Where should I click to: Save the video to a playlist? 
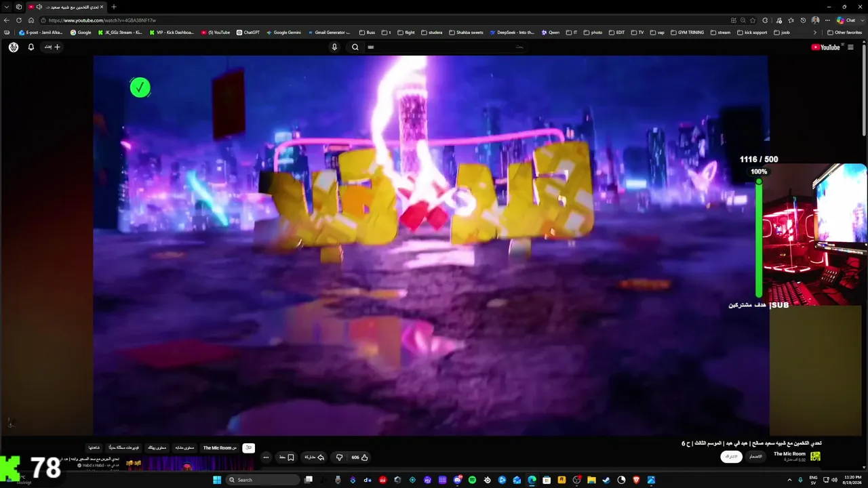tap(286, 457)
